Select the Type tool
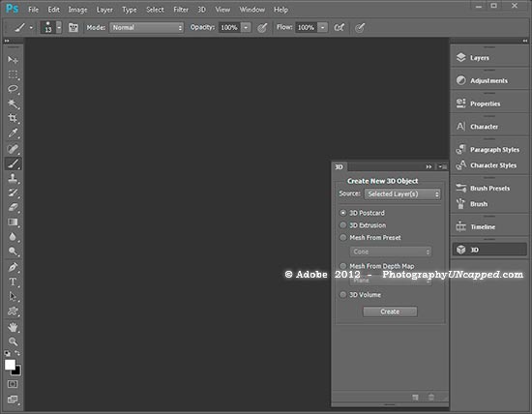 [x=13, y=281]
